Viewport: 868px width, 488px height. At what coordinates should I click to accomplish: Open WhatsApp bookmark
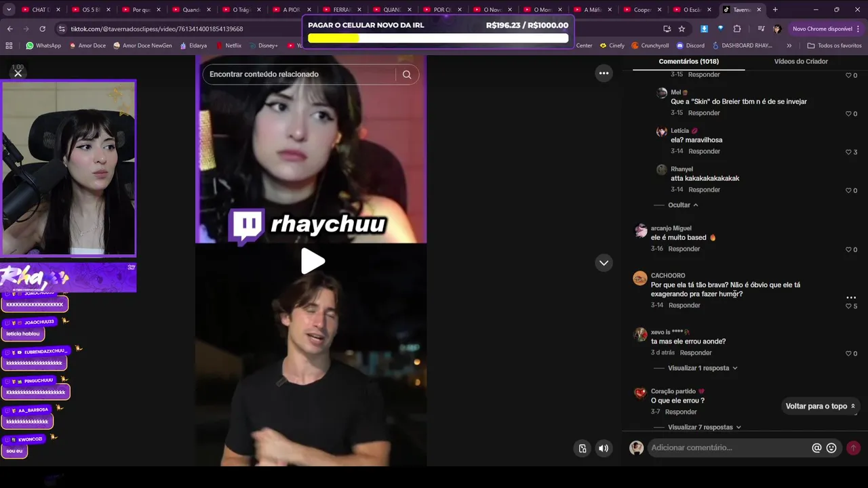pyautogui.click(x=43, y=45)
